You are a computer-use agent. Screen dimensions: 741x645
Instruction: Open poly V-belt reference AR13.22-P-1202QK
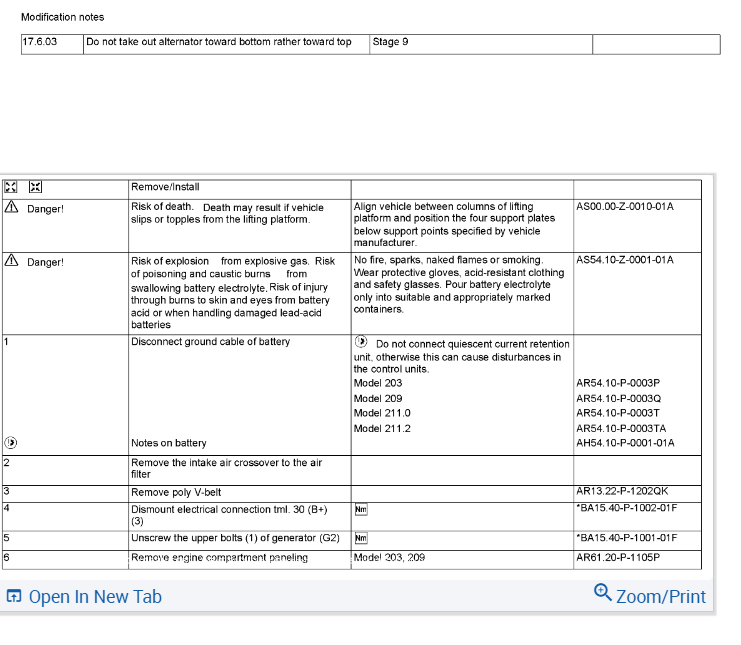click(x=622, y=491)
